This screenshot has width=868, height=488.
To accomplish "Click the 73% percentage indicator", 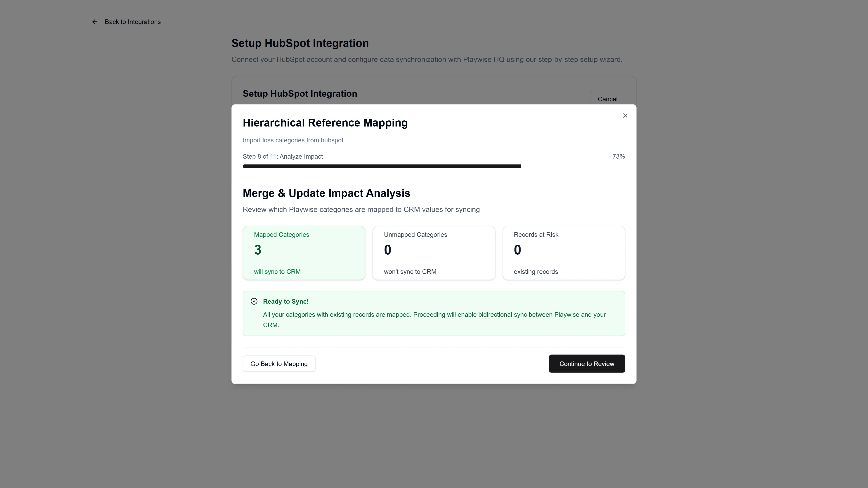I will pos(618,156).
